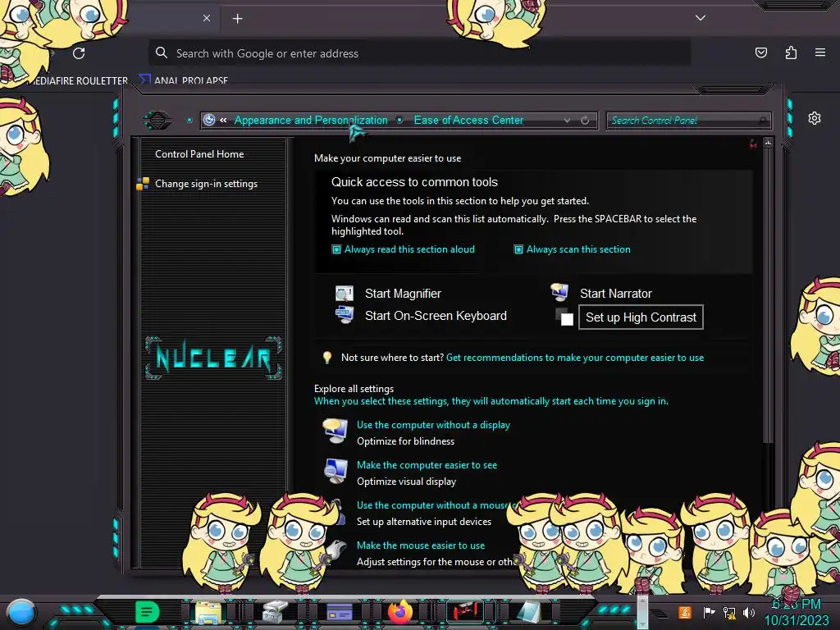Expand the Firefox list all tabs chevron

tap(701, 18)
